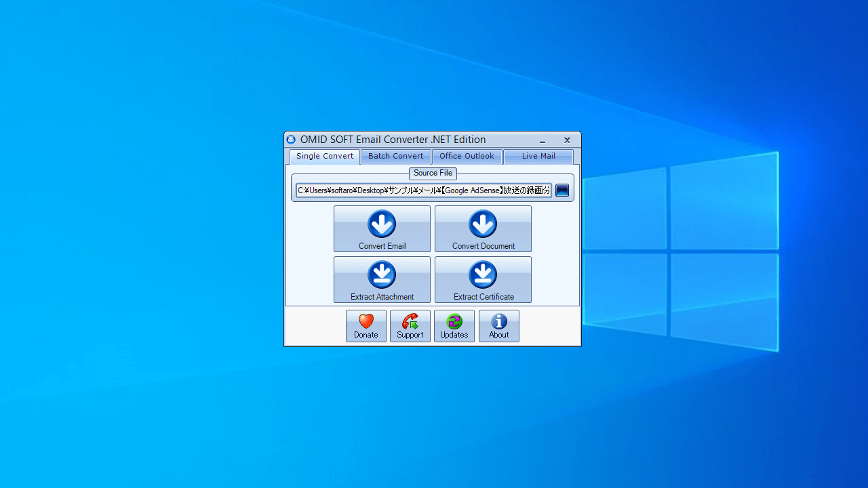Click the Convert Document button
The height and width of the screenshot is (488, 868).
click(483, 229)
